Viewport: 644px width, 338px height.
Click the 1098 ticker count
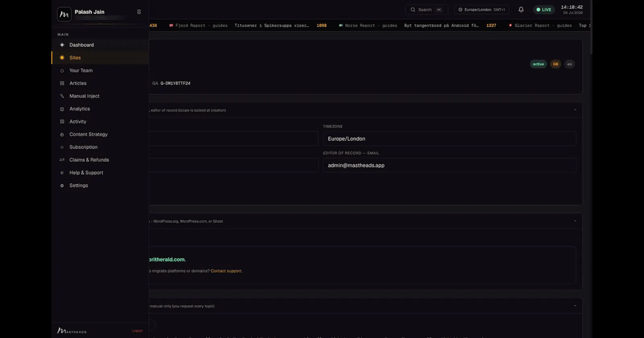pyautogui.click(x=322, y=25)
